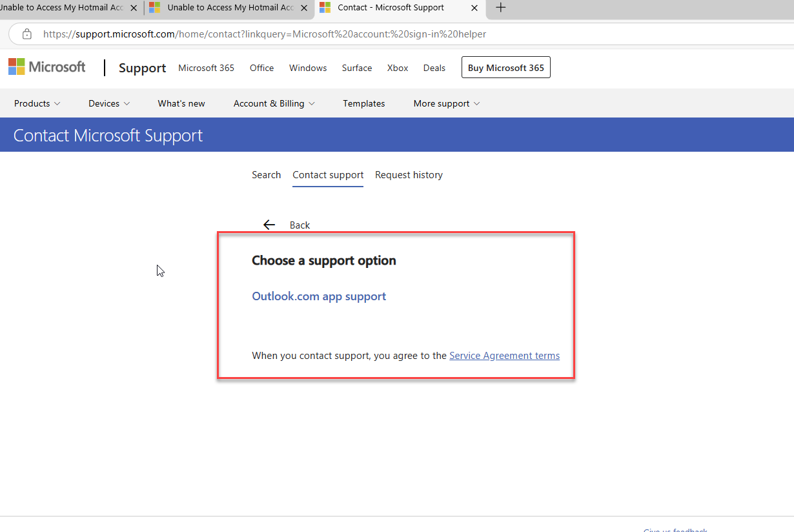
Task: Open Xbox in the top navigation
Action: [x=398, y=68]
